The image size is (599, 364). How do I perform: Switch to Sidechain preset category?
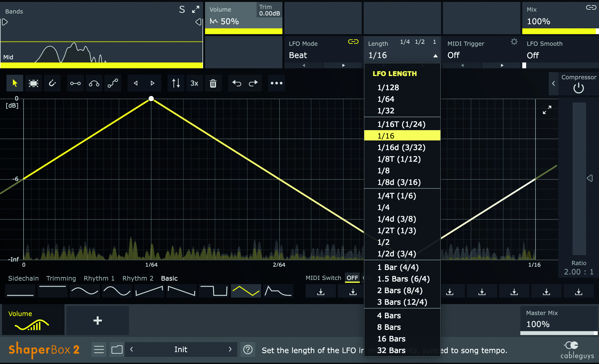click(x=23, y=278)
